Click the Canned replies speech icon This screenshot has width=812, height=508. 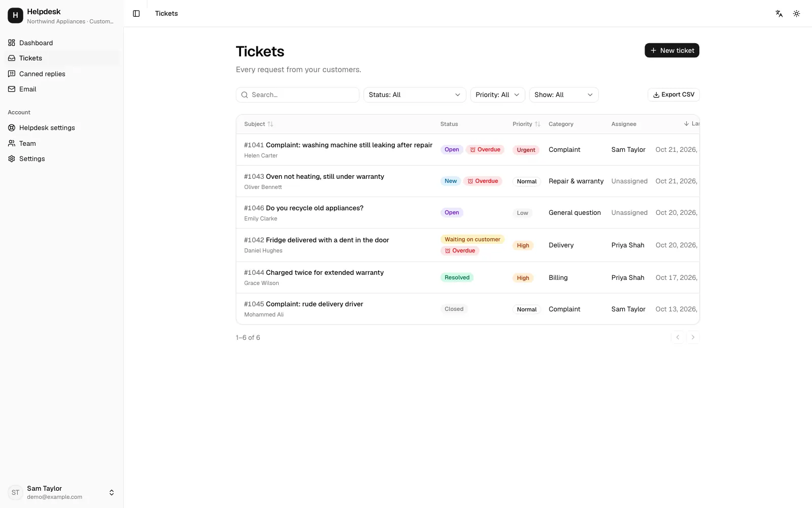[x=12, y=74]
